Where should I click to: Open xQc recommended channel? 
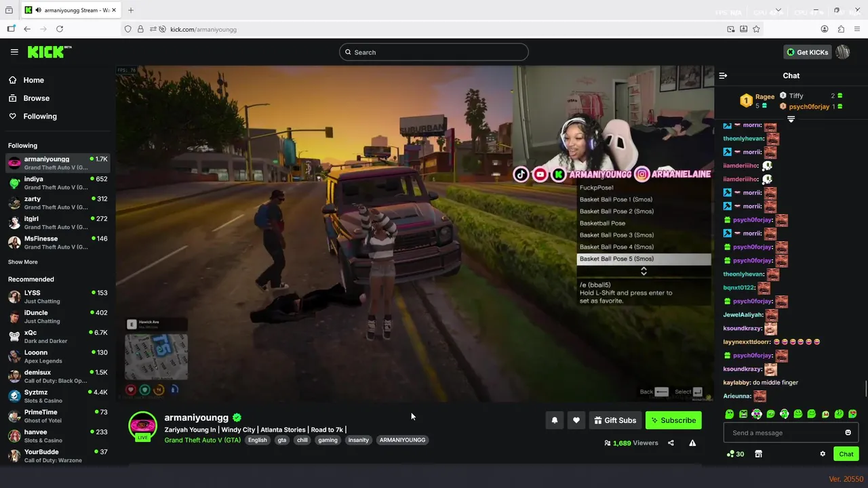click(57, 336)
